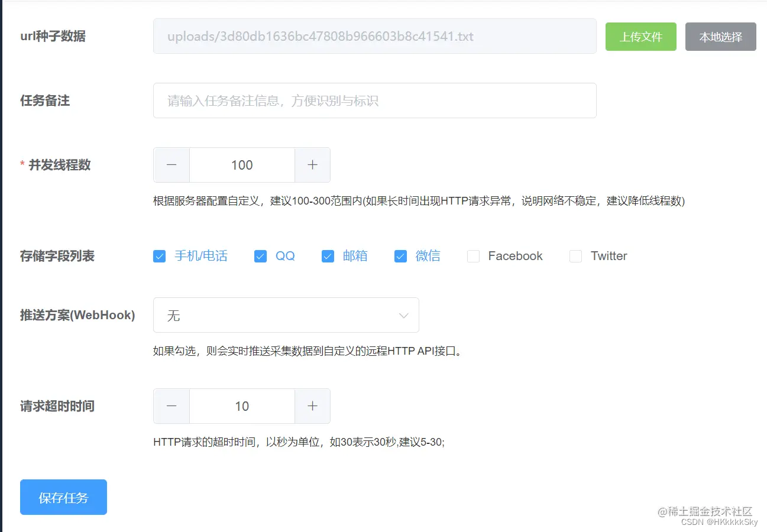The image size is (767, 532).
Task: Click the url种子数据 path field
Action: (x=374, y=36)
